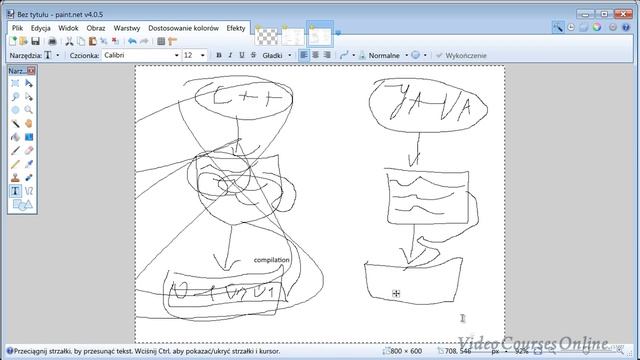This screenshot has height=360, width=640.
Task: Toggle the pixel grid icon
Action: click(x=161, y=41)
